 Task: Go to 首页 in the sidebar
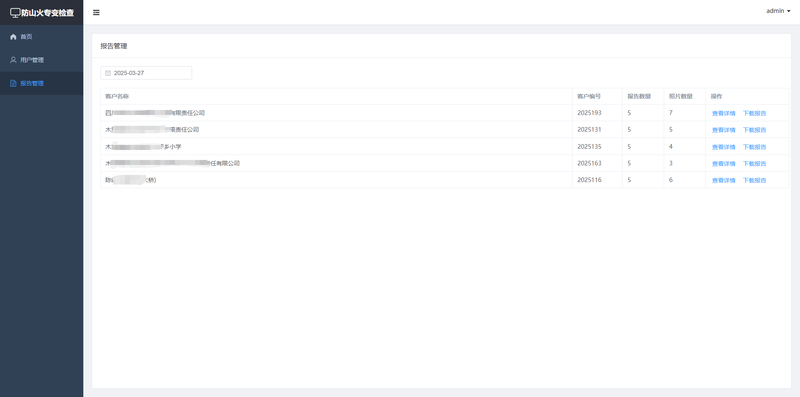point(41,37)
